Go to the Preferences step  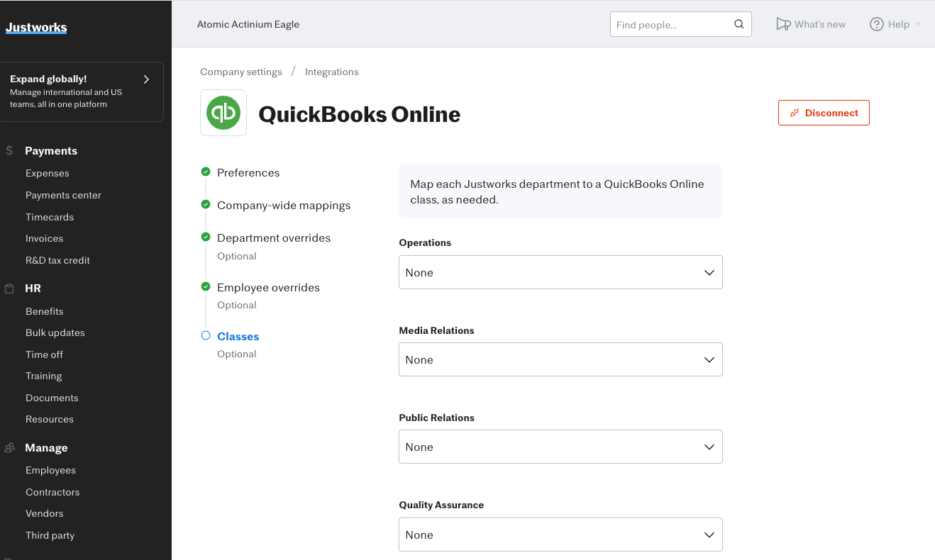pyautogui.click(x=248, y=172)
